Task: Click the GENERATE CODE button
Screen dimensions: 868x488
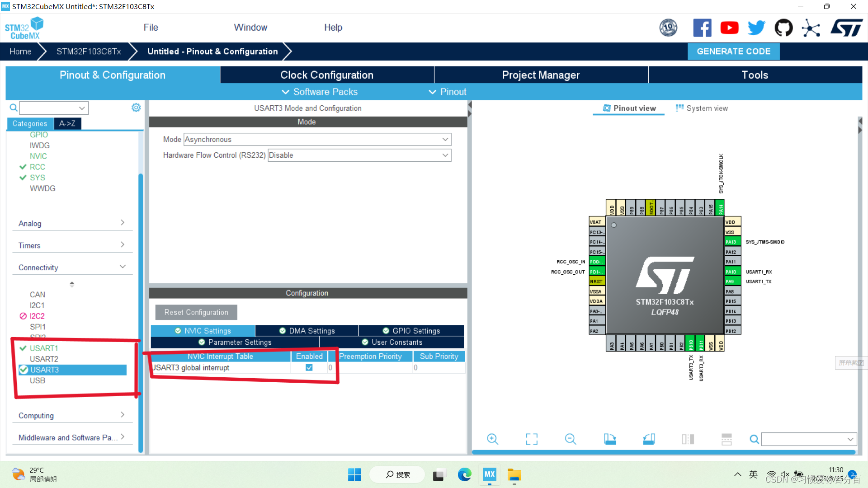Action: tap(733, 51)
